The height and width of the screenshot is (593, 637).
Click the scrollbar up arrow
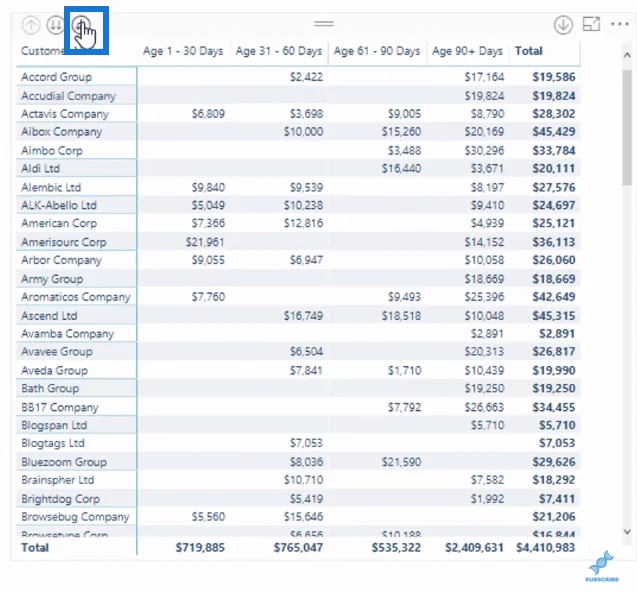point(628,55)
